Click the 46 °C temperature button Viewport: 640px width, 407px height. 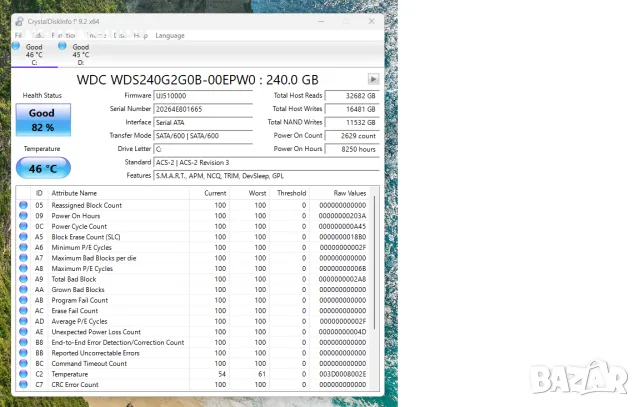tap(43, 168)
